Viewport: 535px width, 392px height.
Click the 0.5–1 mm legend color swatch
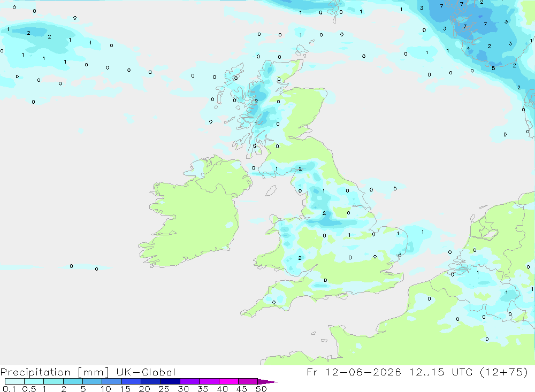(x=34, y=381)
